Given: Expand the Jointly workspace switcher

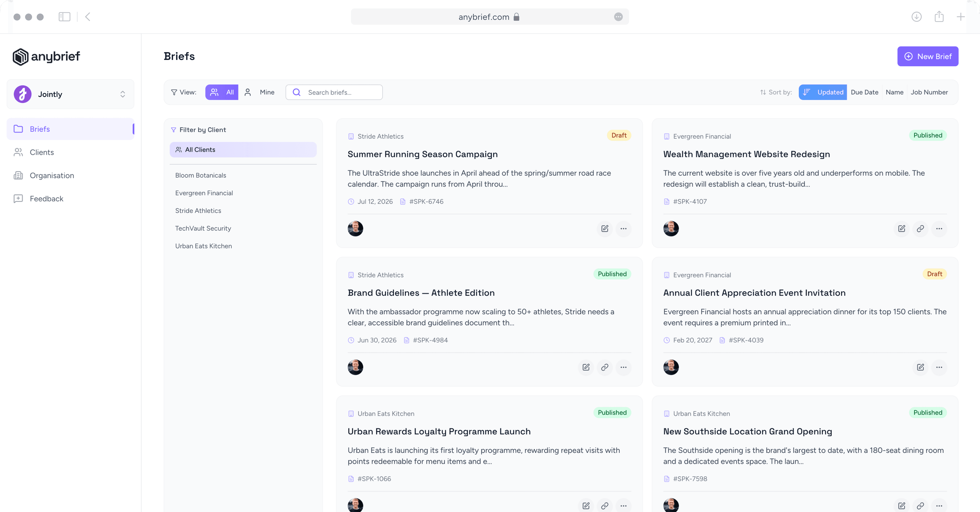Looking at the screenshot, I should point(122,94).
